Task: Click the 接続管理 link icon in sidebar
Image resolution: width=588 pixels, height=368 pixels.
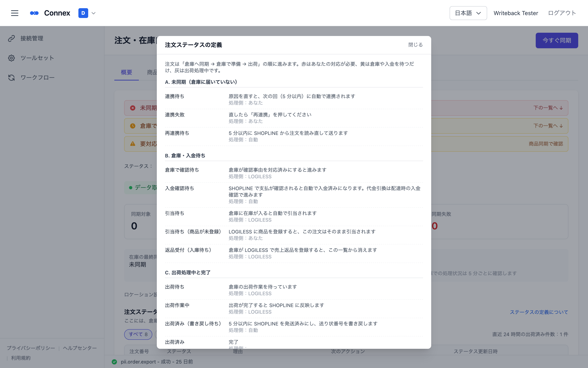Action: click(x=11, y=38)
